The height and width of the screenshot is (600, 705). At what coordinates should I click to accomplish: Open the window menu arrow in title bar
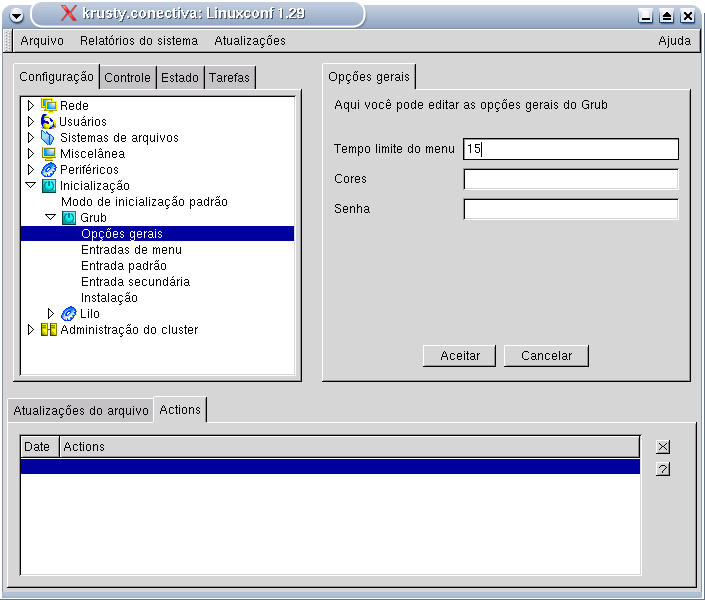tap(17, 16)
